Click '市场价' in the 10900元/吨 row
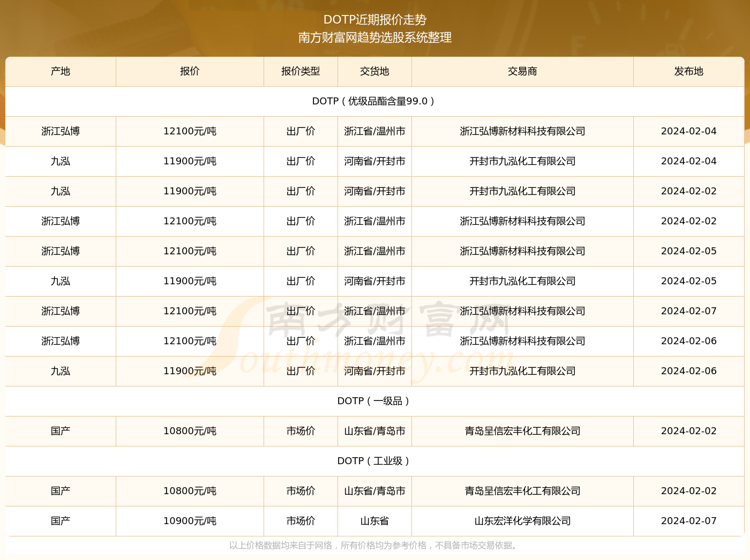 (301, 521)
